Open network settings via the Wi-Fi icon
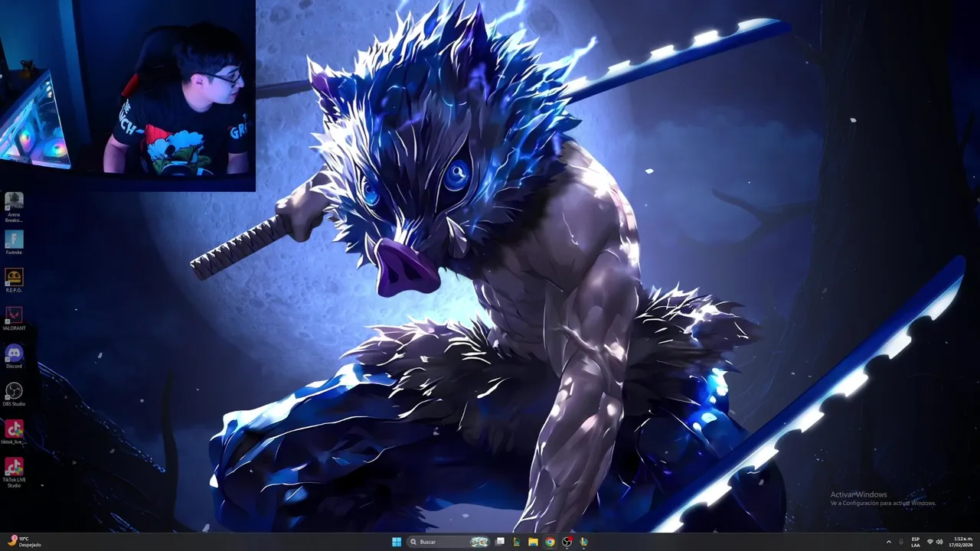Screen dimensions: 980x551 (x=930, y=542)
